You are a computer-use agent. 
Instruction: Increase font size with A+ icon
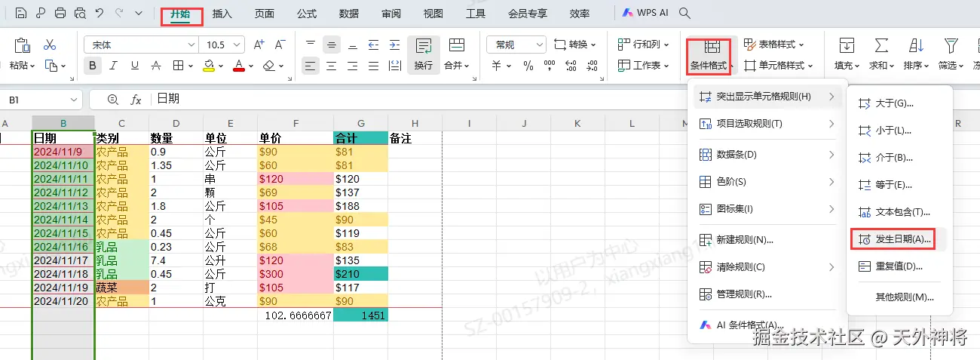[259, 45]
